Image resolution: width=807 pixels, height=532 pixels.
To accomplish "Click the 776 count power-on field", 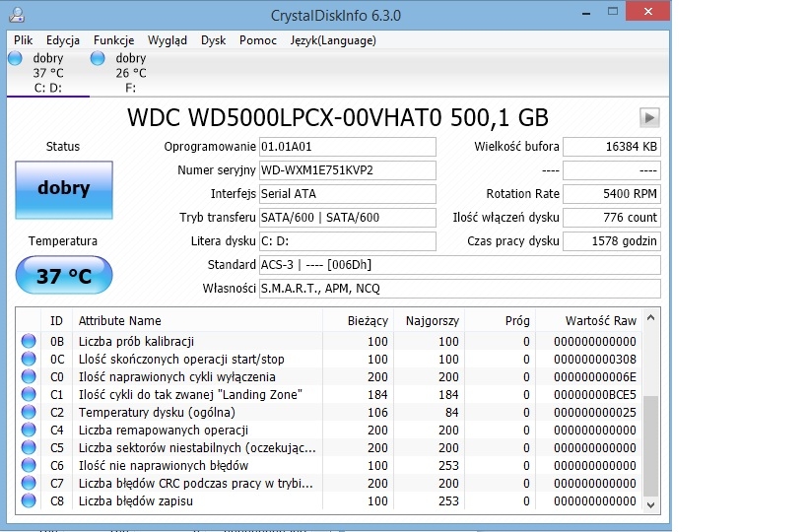I will (x=612, y=218).
